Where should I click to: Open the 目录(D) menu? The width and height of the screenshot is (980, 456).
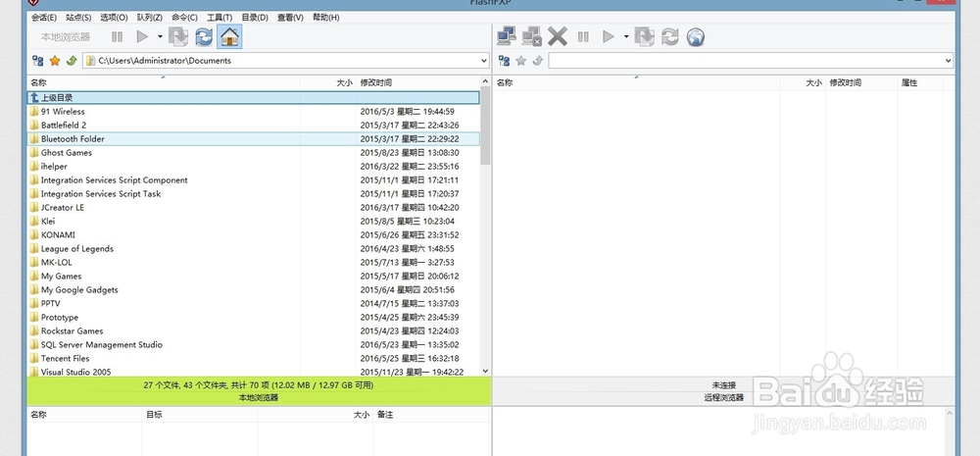tap(255, 18)
